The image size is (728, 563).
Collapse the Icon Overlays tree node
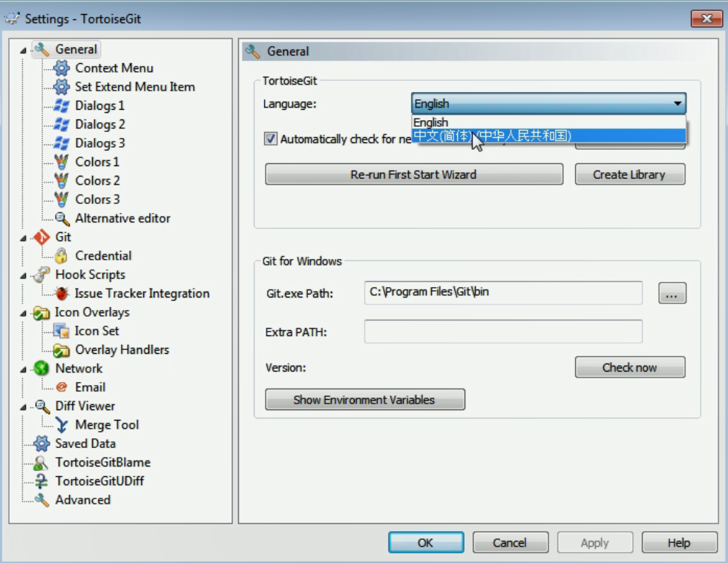pos(23,313)
